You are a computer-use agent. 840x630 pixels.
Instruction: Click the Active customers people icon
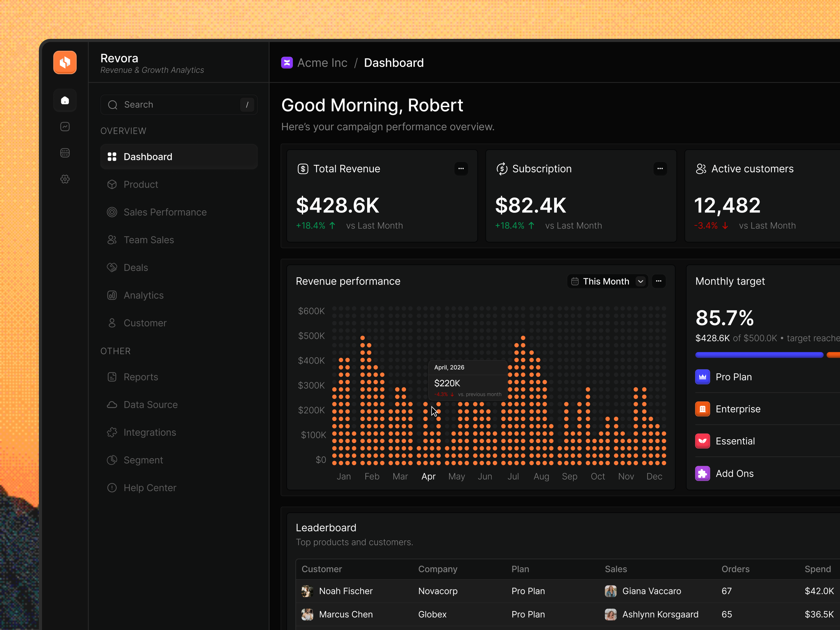pos(701,169)
